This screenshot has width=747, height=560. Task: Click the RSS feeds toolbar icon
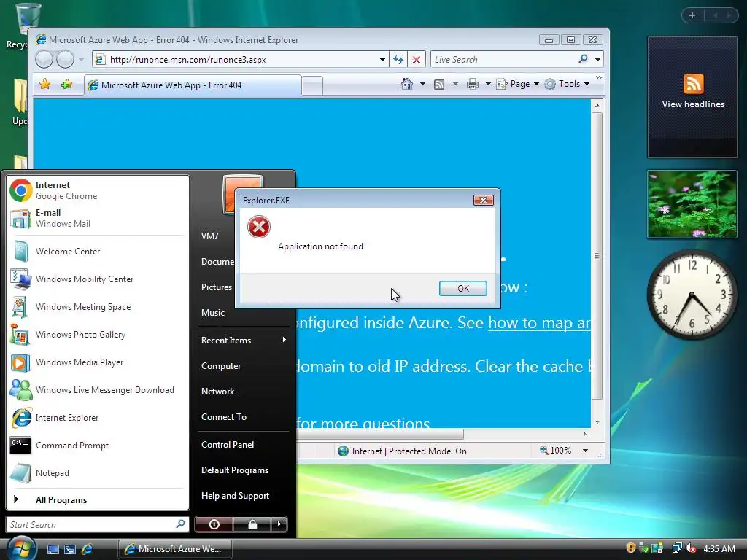(439, 85)
